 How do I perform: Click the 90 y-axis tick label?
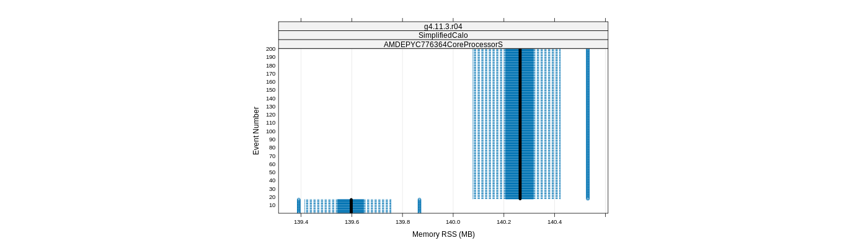272,139
